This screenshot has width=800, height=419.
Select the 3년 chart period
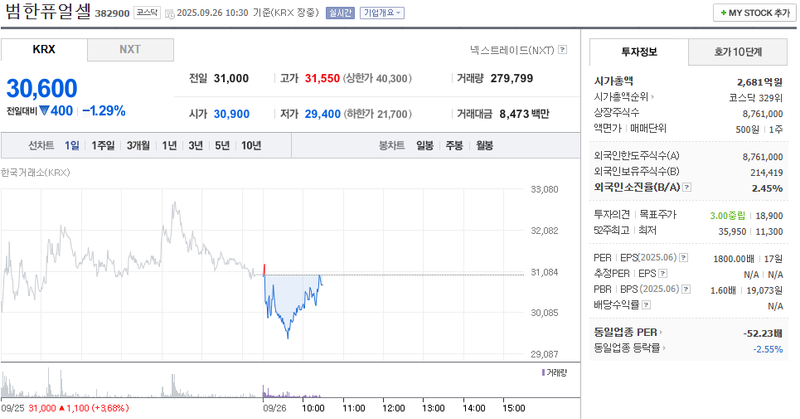click(x=195, y=146)
